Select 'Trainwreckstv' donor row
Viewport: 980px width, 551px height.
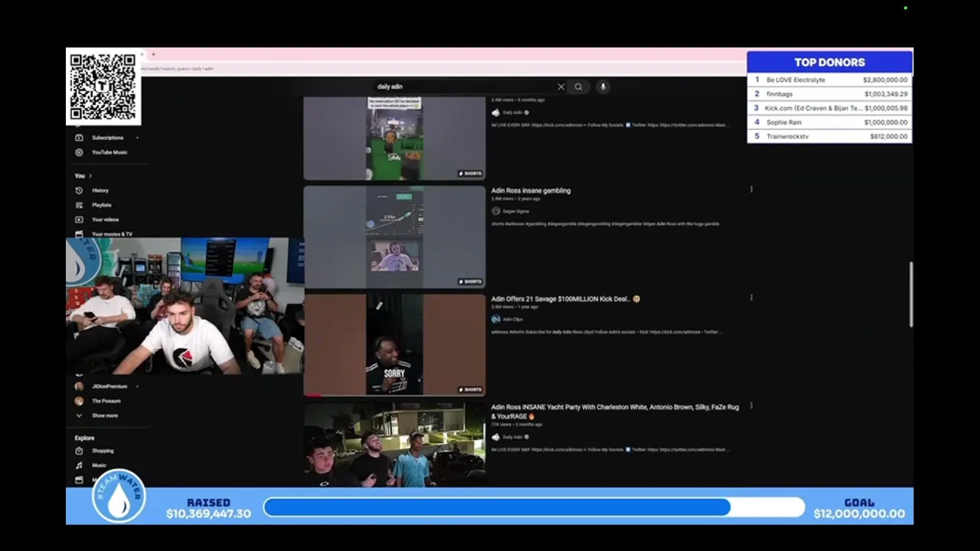[x=830, y=136]
